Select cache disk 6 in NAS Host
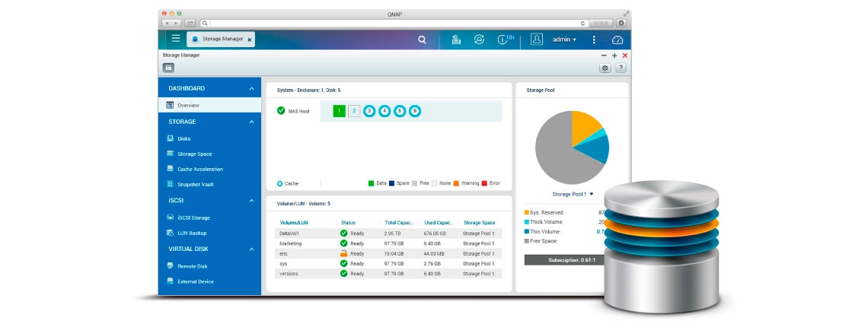This screenshot has width=868, height=321. pos(415,111)
